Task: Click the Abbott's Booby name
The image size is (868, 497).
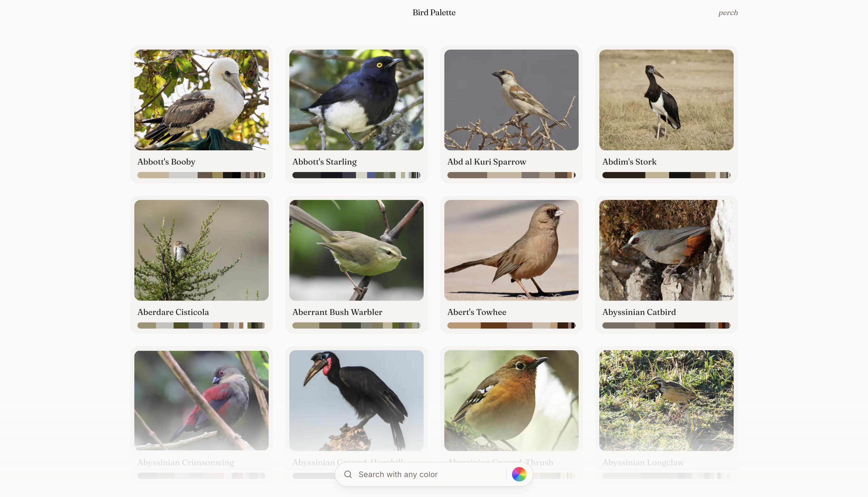Action: point(166,162)
